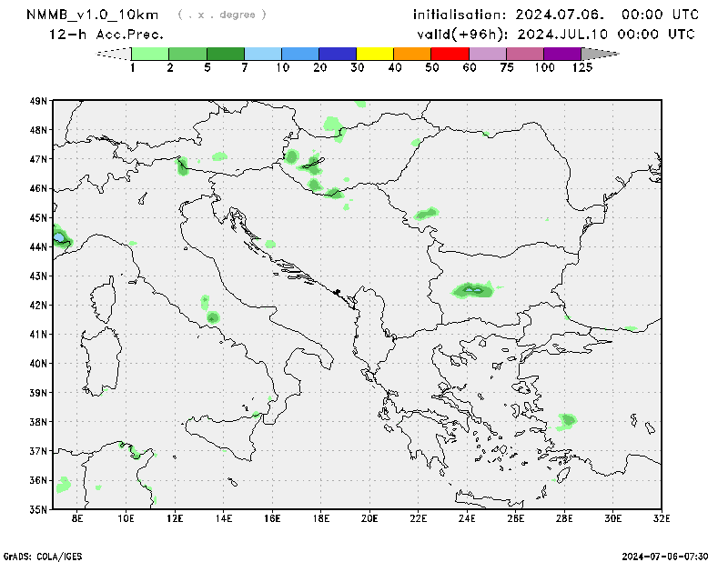The image size is (728, 562).
Task: Click the green rain cell over central Italy
Action: [x=213, y=317]
